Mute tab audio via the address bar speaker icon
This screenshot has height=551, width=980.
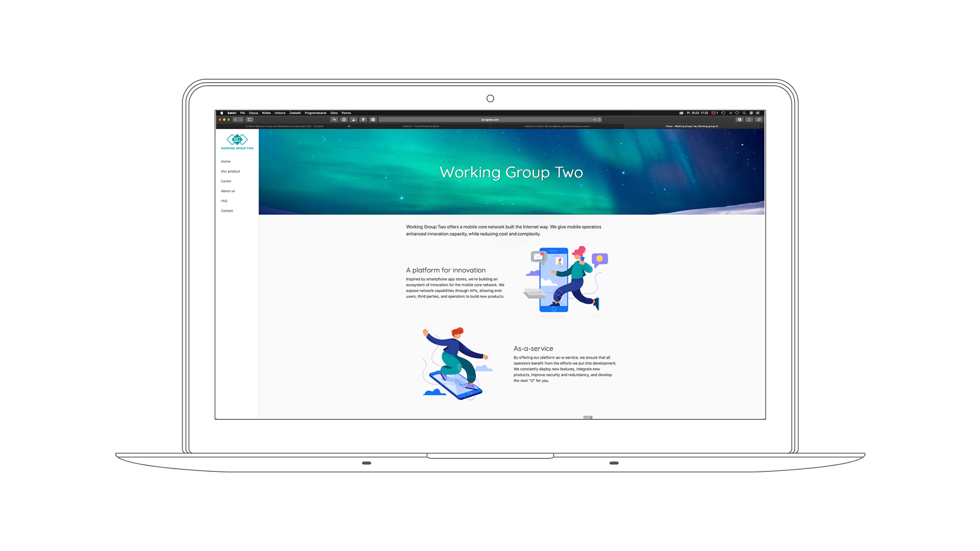tap(595, 119)
